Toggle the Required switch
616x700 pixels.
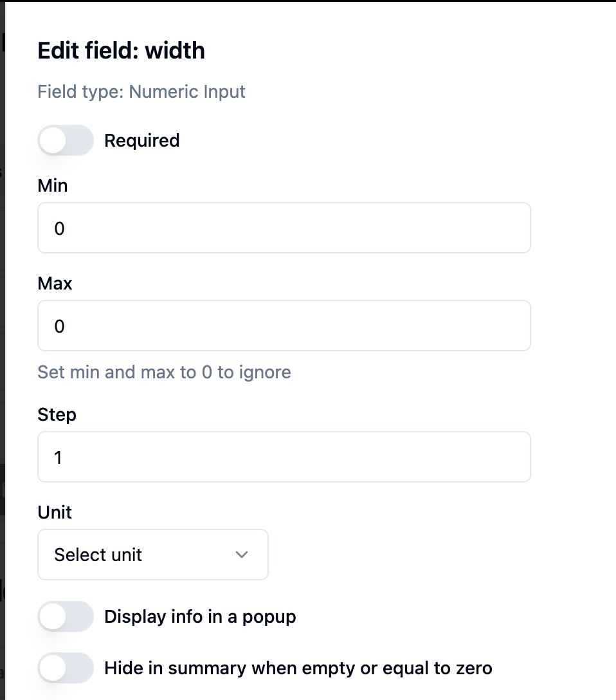[66, 140]
